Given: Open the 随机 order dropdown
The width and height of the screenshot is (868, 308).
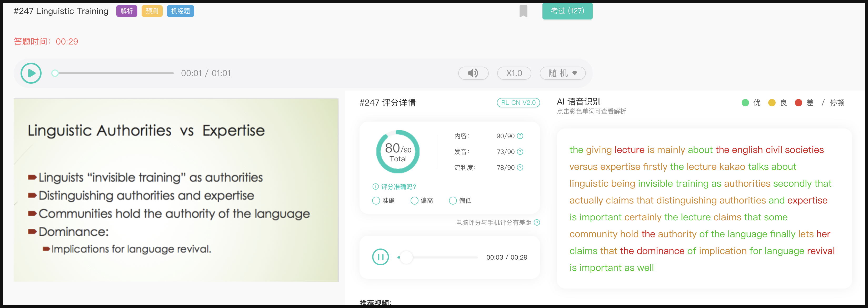Looking at the screenshot, I should (x=562, y=73).
